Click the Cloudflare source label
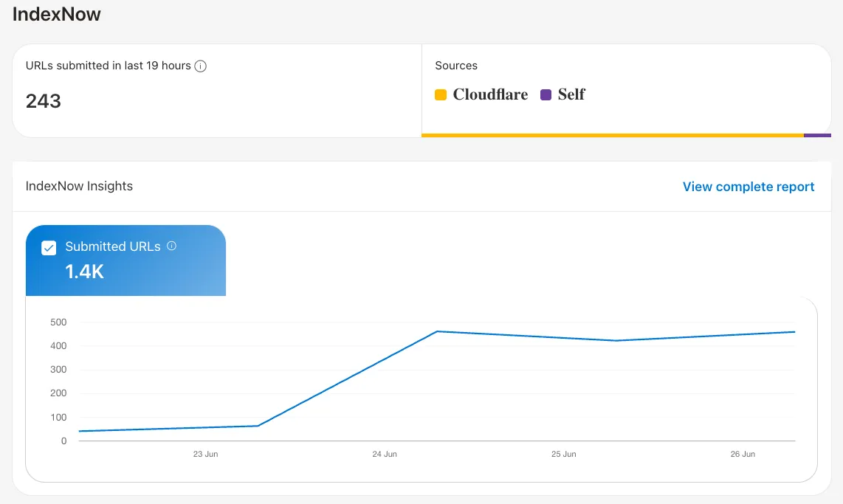The image size is (843, 504). (490, 94)
